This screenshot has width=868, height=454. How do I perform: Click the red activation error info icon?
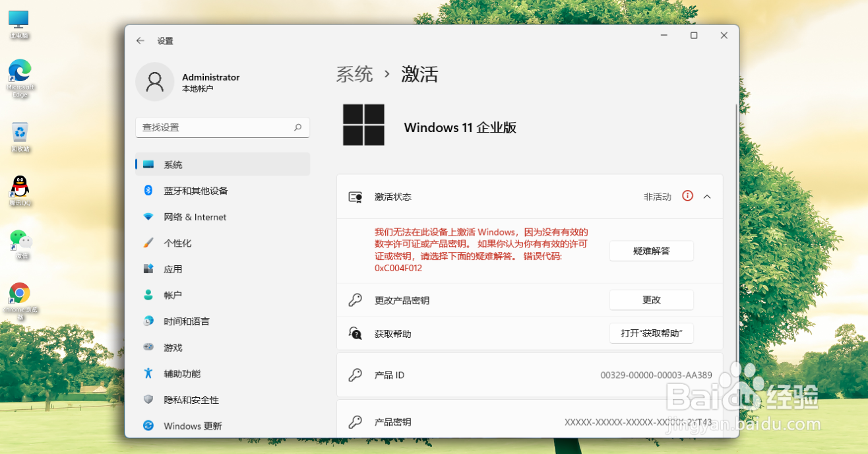tap(688, 196)
